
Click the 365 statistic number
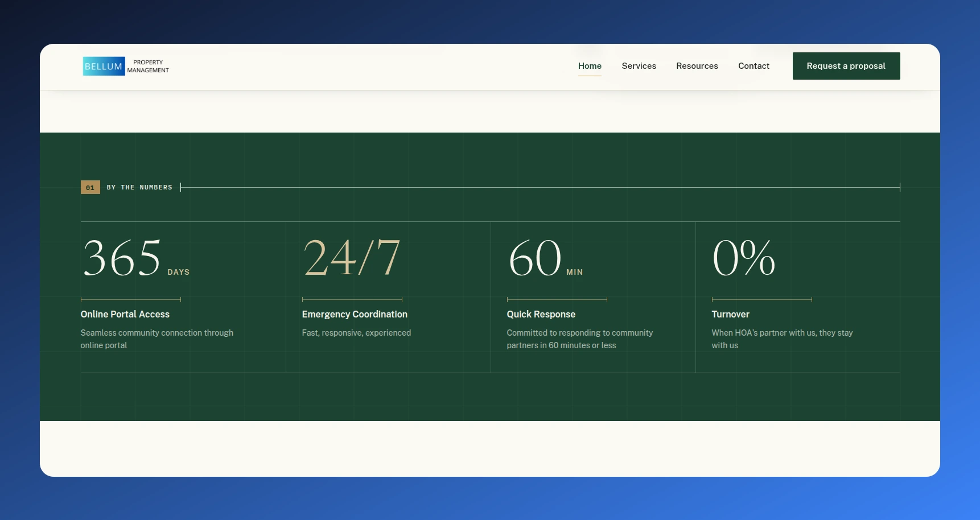[122, 258]
